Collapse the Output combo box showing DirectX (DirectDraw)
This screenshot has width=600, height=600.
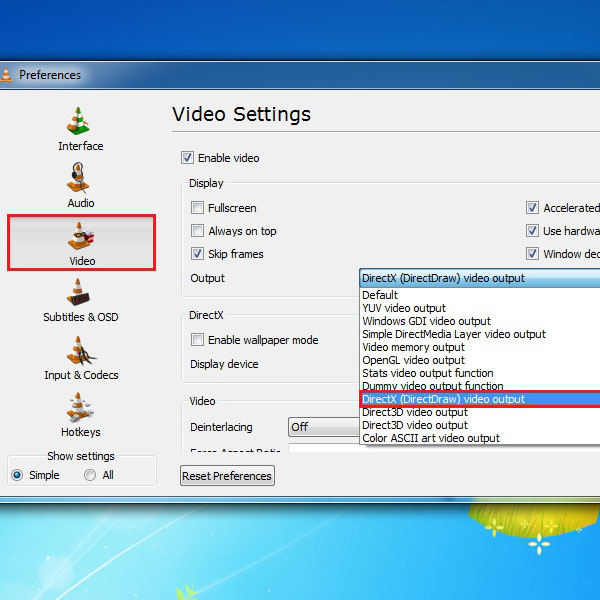480,278
